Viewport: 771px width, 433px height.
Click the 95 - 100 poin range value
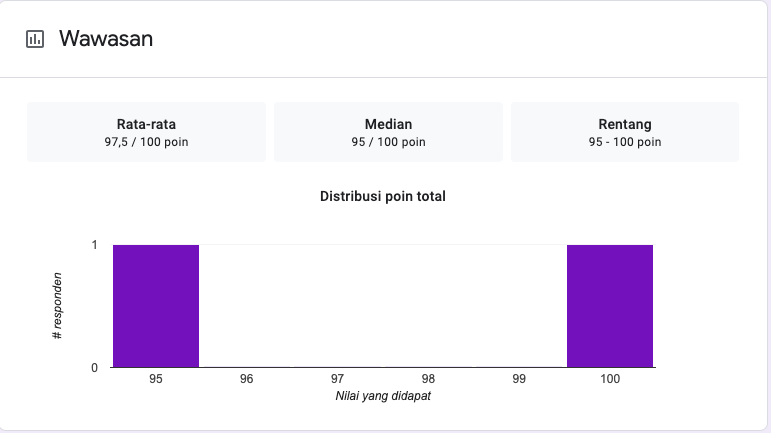coord(625,142)
